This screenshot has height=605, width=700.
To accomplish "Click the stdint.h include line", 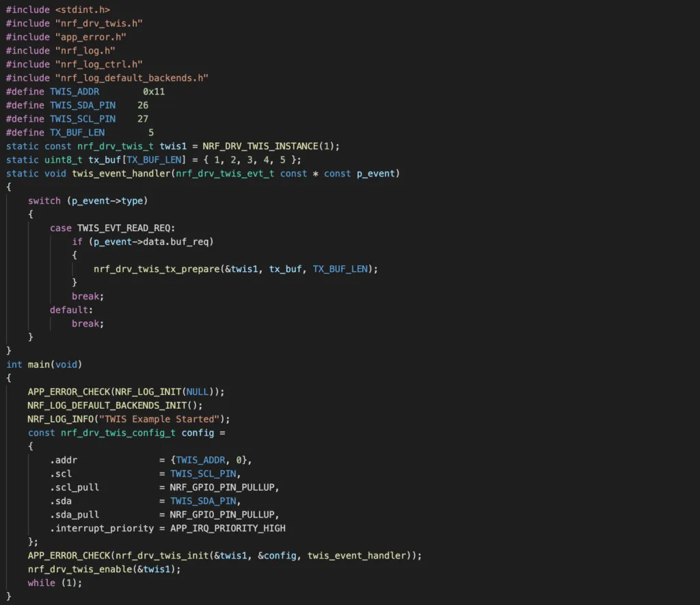I will [57, 10].
